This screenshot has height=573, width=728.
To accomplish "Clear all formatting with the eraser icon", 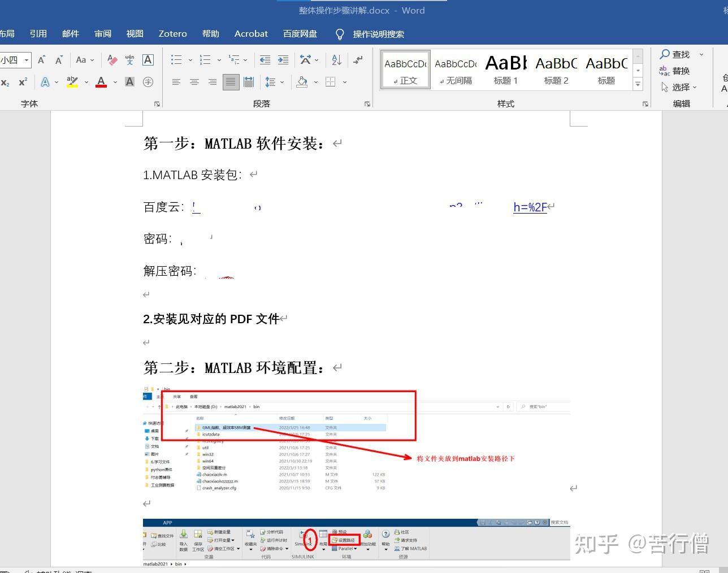I will [111, 60].
